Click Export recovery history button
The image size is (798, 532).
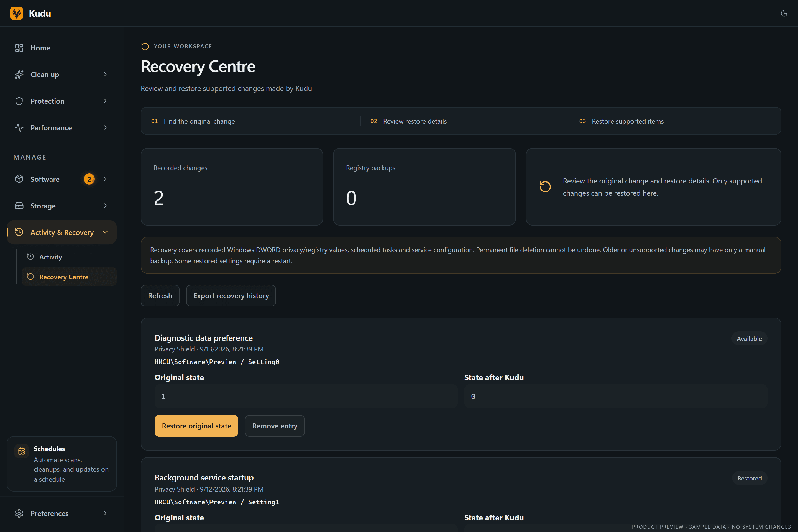click(x=231, y=296)
